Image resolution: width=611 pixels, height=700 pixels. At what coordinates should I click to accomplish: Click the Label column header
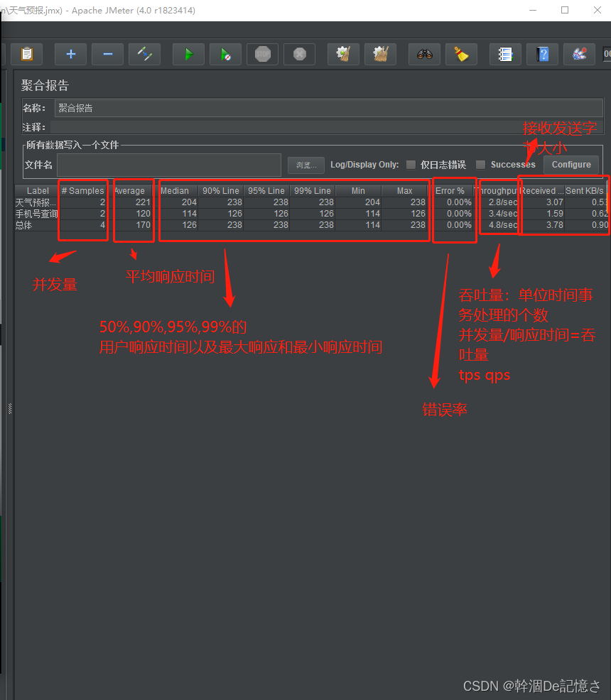tap(38, 191)
